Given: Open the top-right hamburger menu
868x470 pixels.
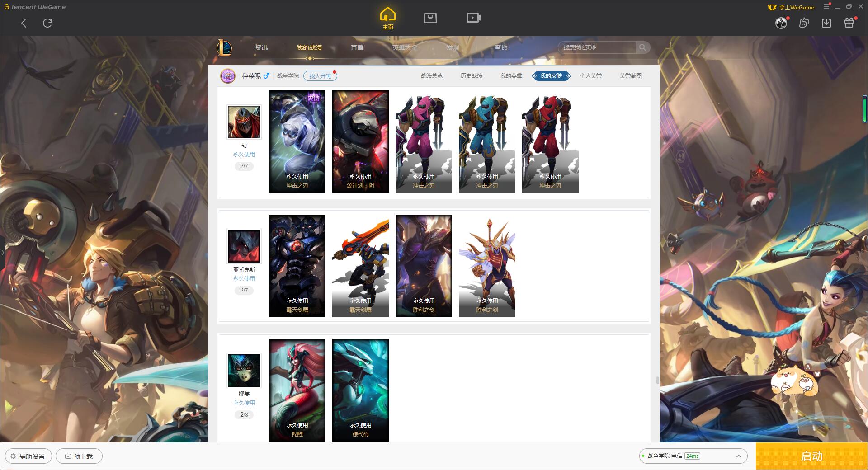Looking at the screenshot, I should 826,6.
